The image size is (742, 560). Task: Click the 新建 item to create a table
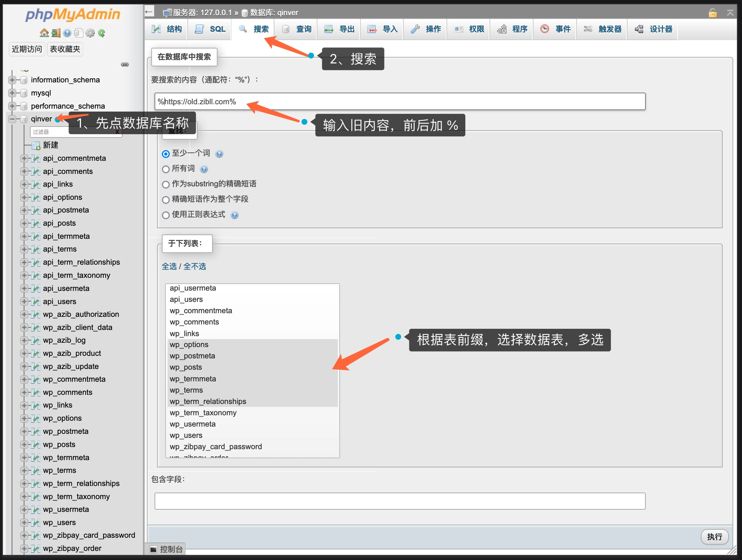pyautogui.click(x=50, y=145)
